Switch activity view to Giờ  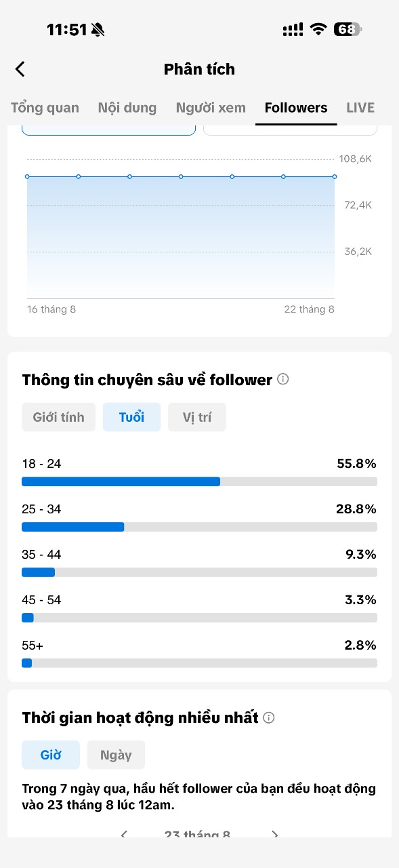pyautogui.click(x=51, y=755)
